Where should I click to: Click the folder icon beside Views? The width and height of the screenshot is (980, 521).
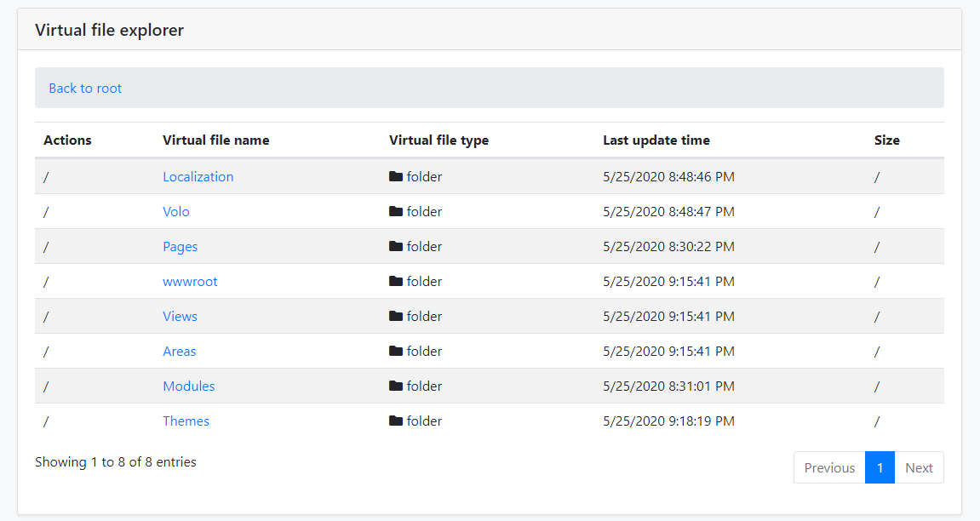394,316
